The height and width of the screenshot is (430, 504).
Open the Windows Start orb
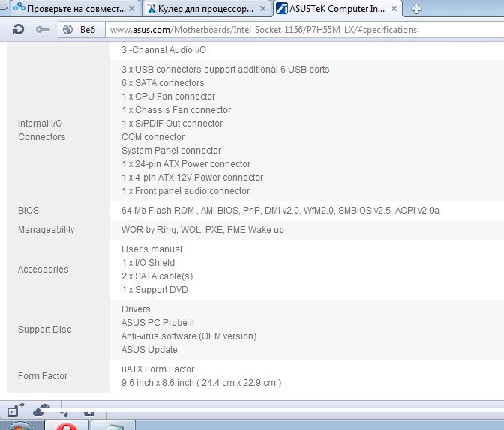[x=20, y=426]
